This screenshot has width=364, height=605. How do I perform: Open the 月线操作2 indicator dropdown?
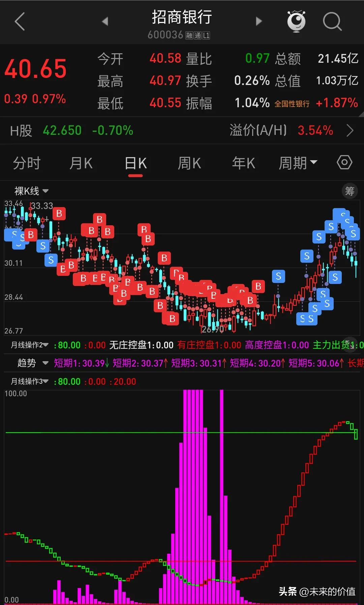[30, 345]
